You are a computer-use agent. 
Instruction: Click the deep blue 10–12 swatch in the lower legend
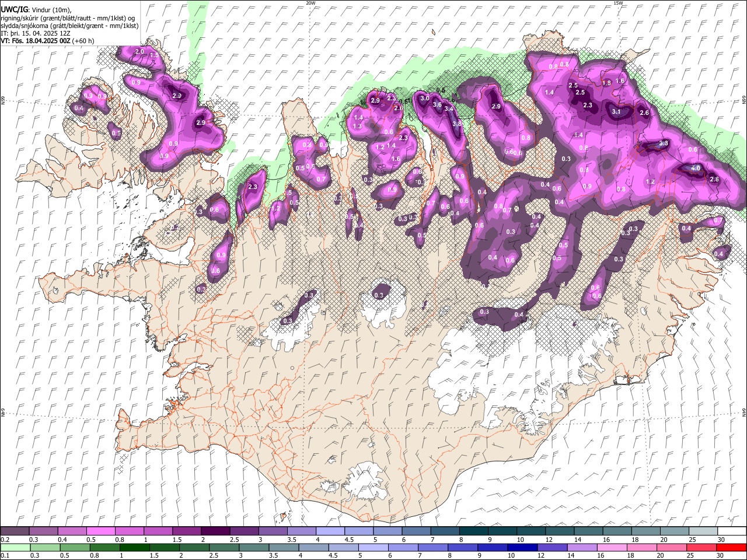pos(523,547)
